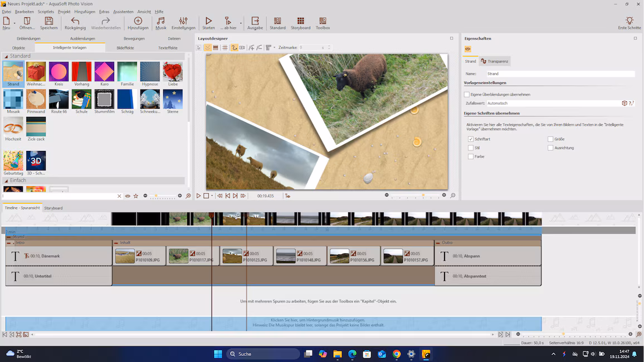Toggle the motion path icon in Layoutdesigner
The width and height of the screenshot is (644, 362).
(x=233, y=47)
